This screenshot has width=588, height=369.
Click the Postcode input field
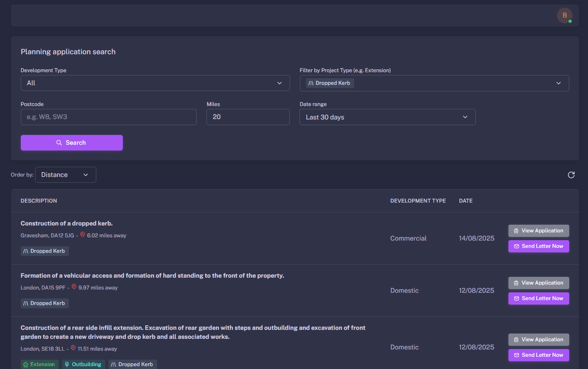click(x=109, y=117)
